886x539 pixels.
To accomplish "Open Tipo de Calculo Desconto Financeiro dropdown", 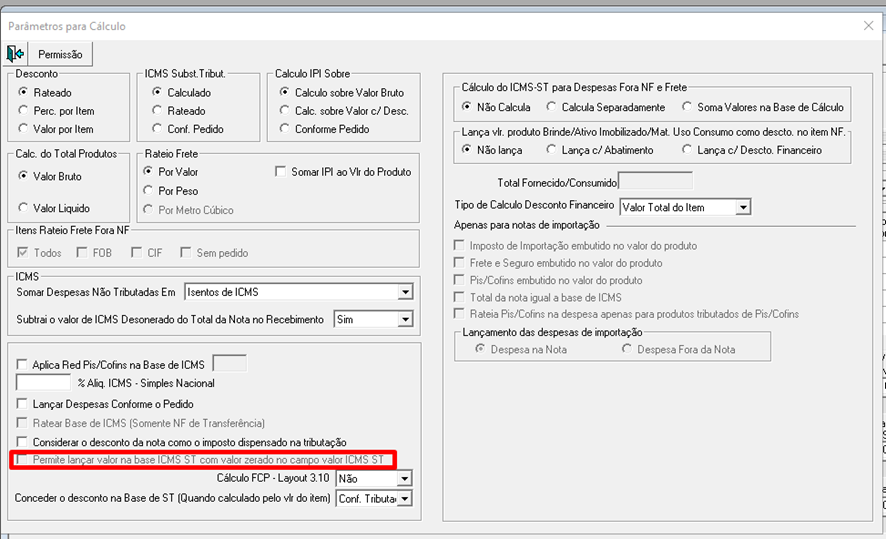I will click(x=742, y=207).
